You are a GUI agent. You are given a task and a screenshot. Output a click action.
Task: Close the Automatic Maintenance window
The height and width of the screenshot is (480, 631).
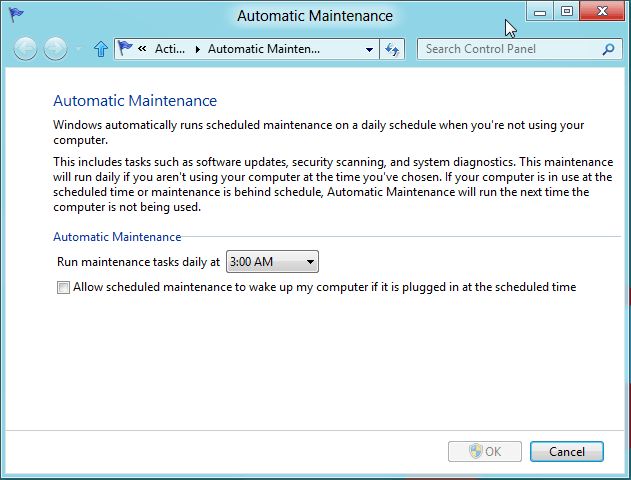point(602,11)
